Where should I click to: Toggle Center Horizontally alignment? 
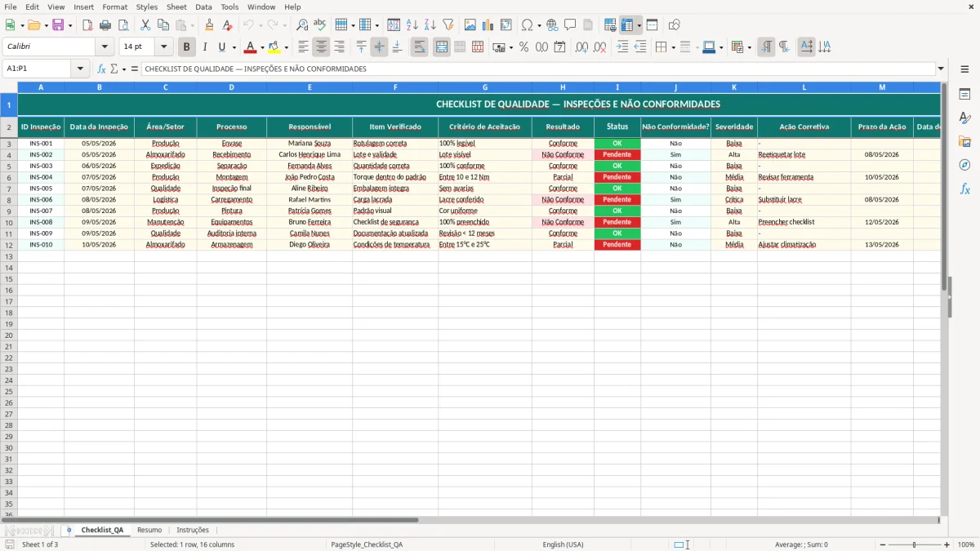(x=321, y=47)
